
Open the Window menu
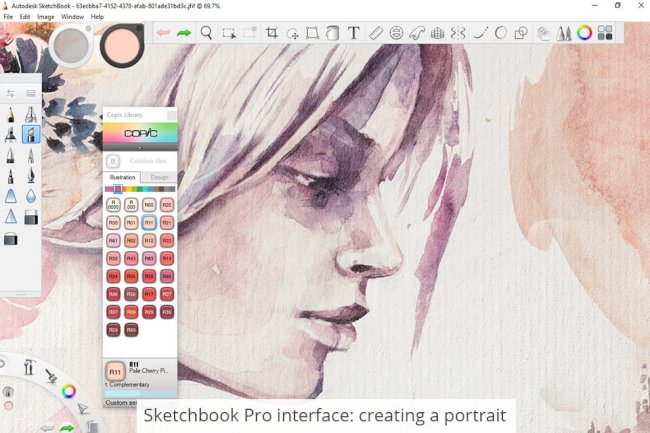(72, 17)
